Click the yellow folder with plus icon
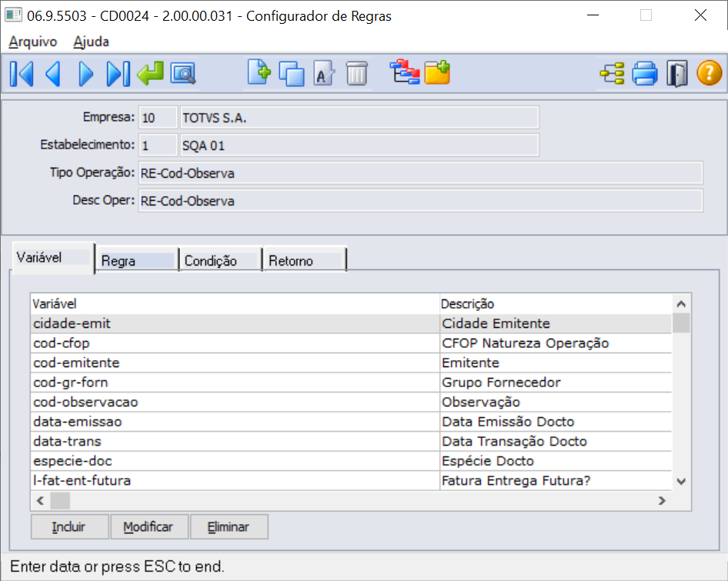This screenshot has height=581, width=728. pos(437,72)
